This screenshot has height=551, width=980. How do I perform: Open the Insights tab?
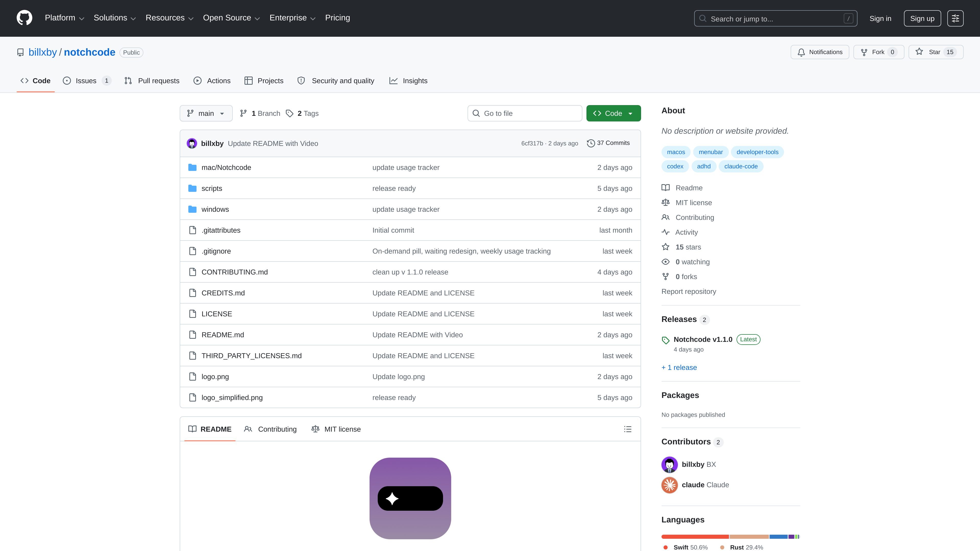tap(408, 81)
